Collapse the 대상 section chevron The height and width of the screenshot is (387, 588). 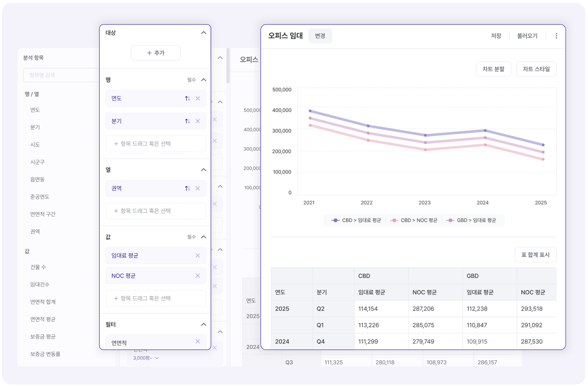[203, 33]
